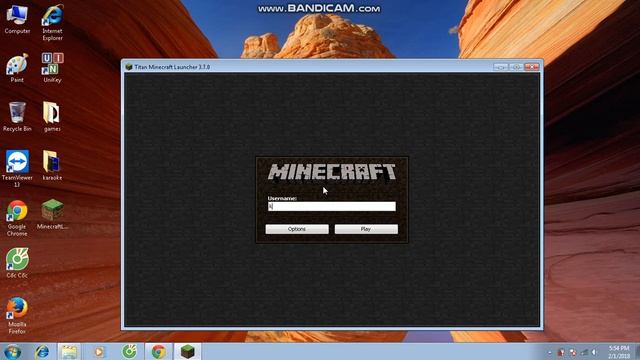Open the Computer desktop icon
This screenshot has width=640, height=360.
click(17, 20)
